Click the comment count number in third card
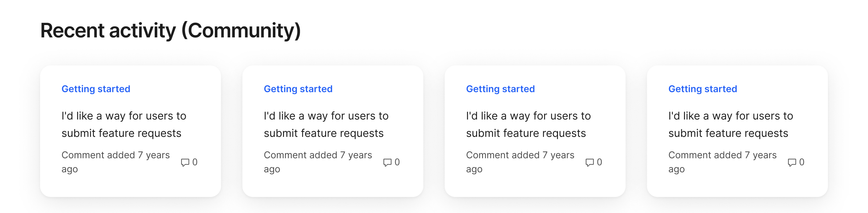The image size is (868, 213). click(x=599, y=162)
